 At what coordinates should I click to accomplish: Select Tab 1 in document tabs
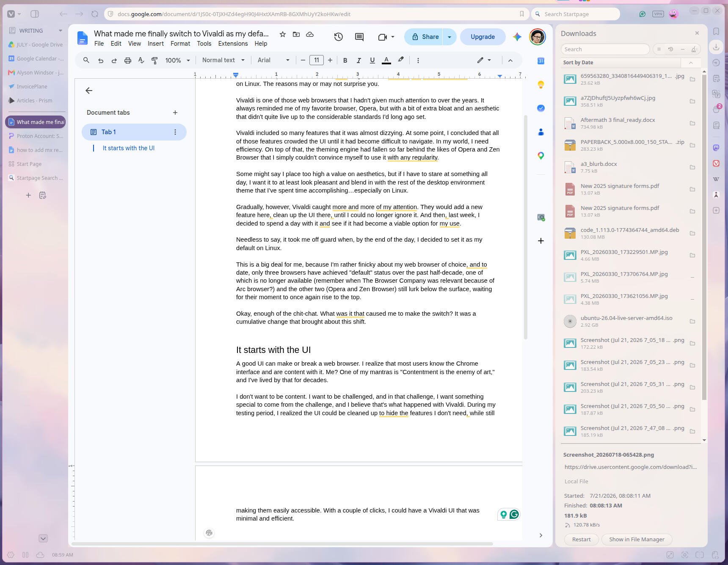(x=134, y=132)
